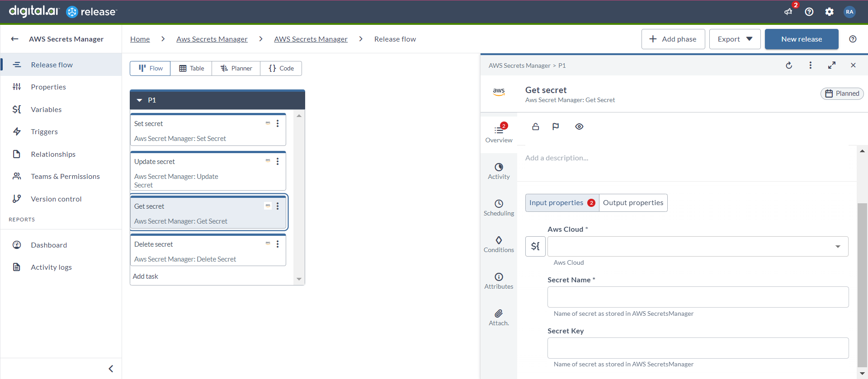Click the New release button
The width and height of the screenshot is (868, 379).
(x=801, y=39)
